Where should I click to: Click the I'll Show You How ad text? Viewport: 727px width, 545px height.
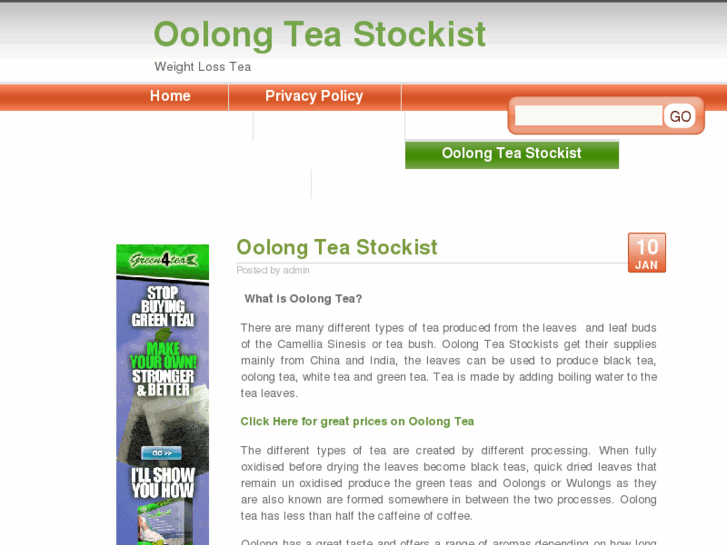163,483
